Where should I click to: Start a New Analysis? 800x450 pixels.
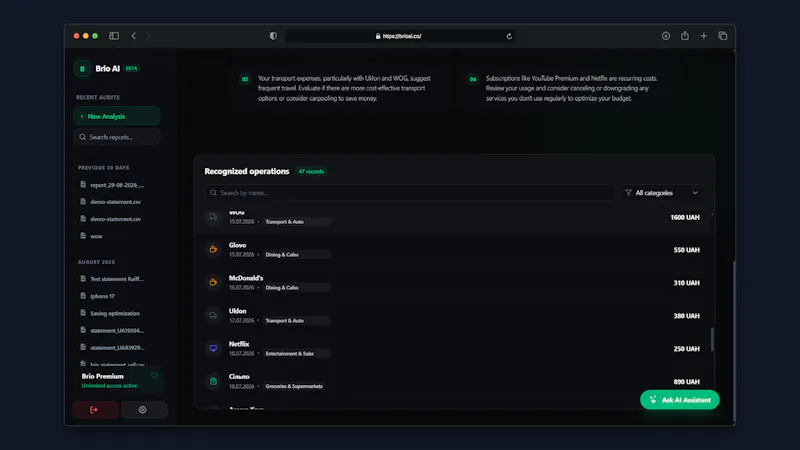117,116
